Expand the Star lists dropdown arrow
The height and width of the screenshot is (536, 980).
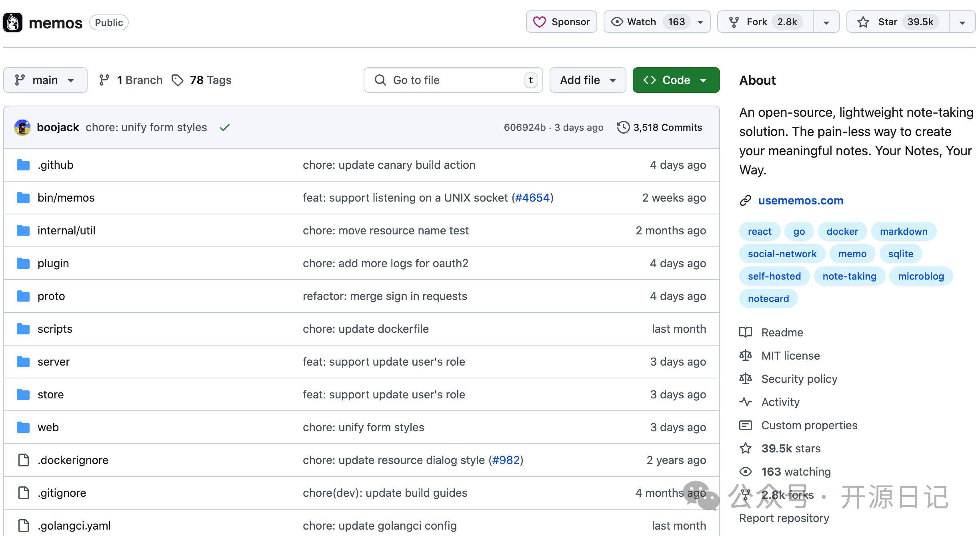[x=962, y=22]
